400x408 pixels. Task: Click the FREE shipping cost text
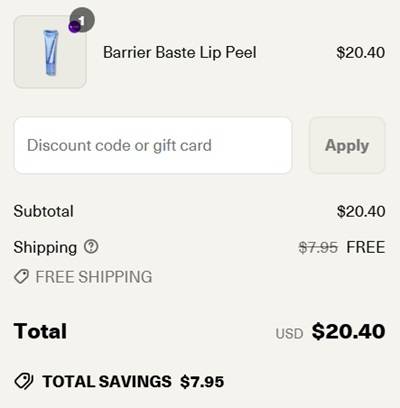[x=366, y=247]
